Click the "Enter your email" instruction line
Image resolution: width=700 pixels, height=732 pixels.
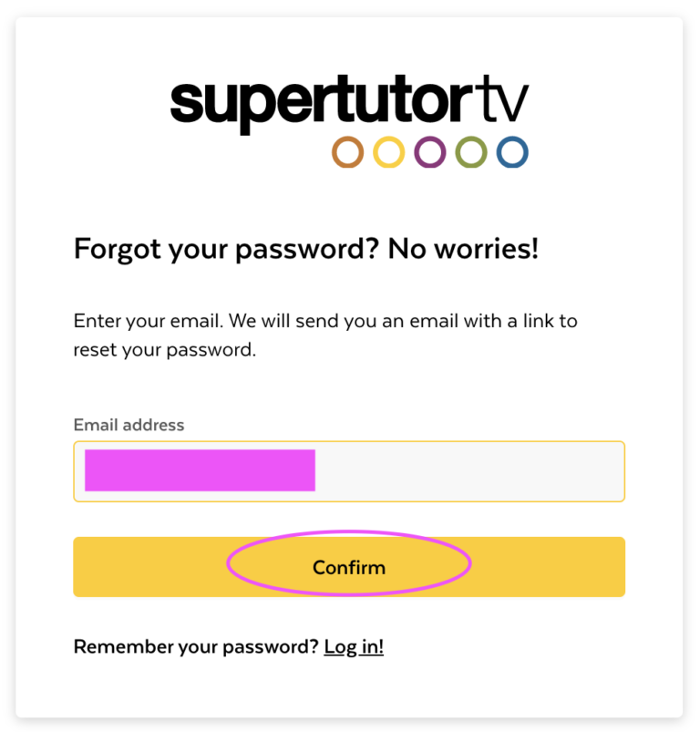pos(325,321)
